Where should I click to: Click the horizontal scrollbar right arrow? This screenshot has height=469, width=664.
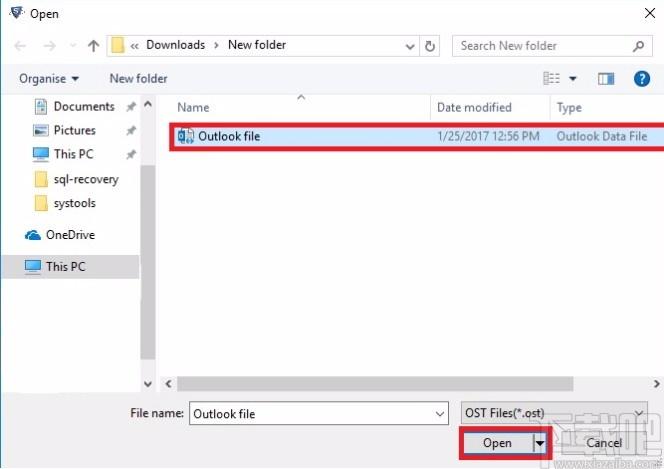click(656, 384)
